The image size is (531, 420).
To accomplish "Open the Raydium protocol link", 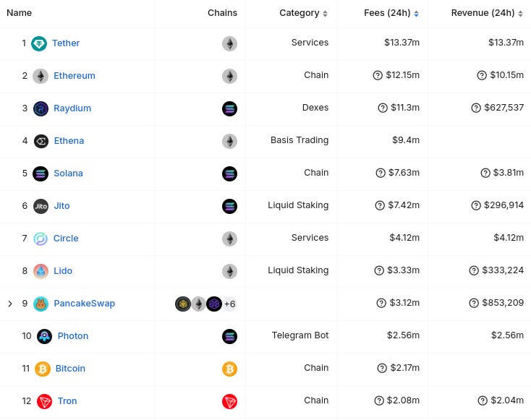I will (x=72, y=108).
